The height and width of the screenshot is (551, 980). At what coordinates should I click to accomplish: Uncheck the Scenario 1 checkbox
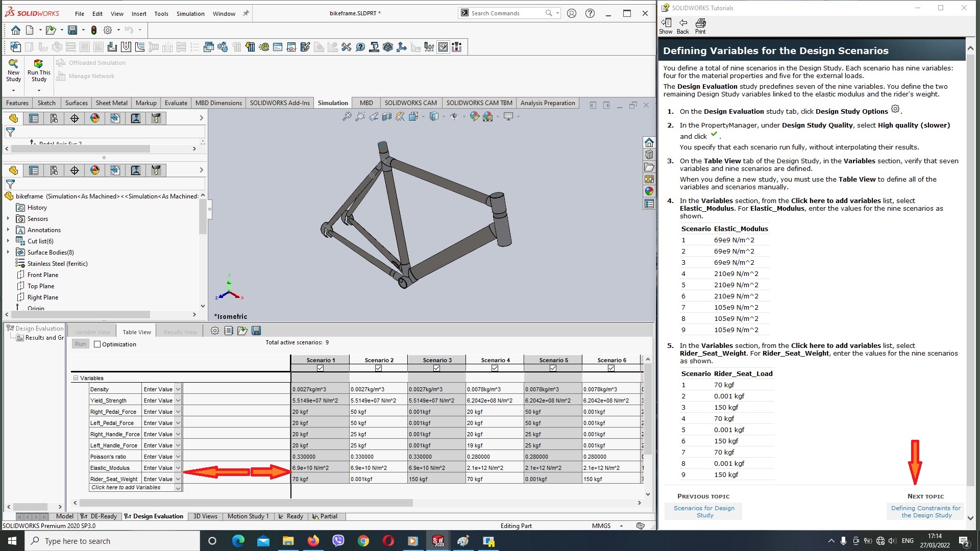click(320, 368)
